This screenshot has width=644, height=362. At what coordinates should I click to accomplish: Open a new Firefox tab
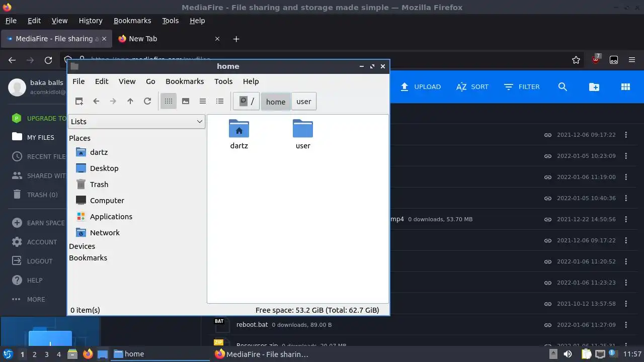click(236, 39)
